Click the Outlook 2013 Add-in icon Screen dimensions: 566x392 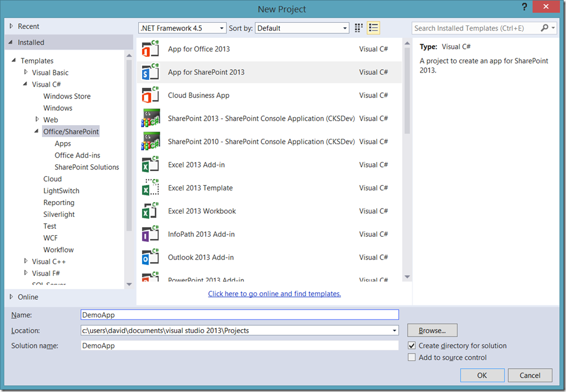tap(150, 257)
